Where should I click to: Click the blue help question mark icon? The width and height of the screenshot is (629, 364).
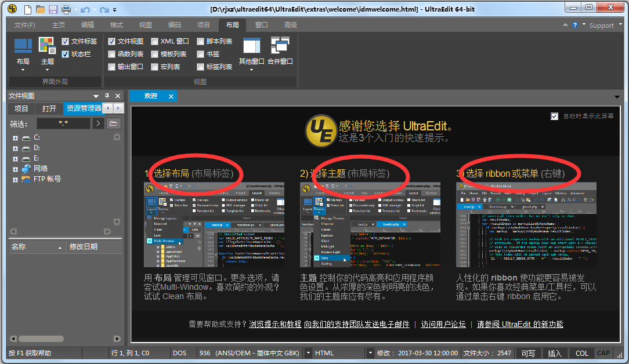[575, 25]
